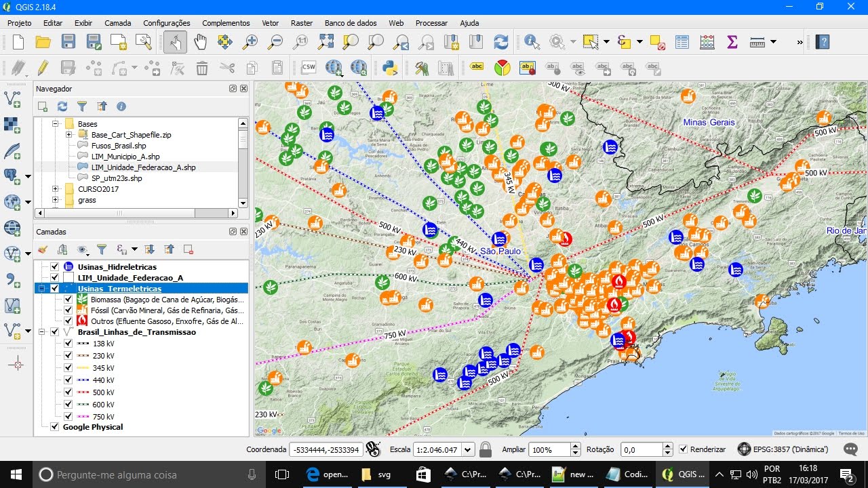Show statistical summary sigma icon
Image resolution: width=868 pixels, height=488 pixels.
point(732,42)
